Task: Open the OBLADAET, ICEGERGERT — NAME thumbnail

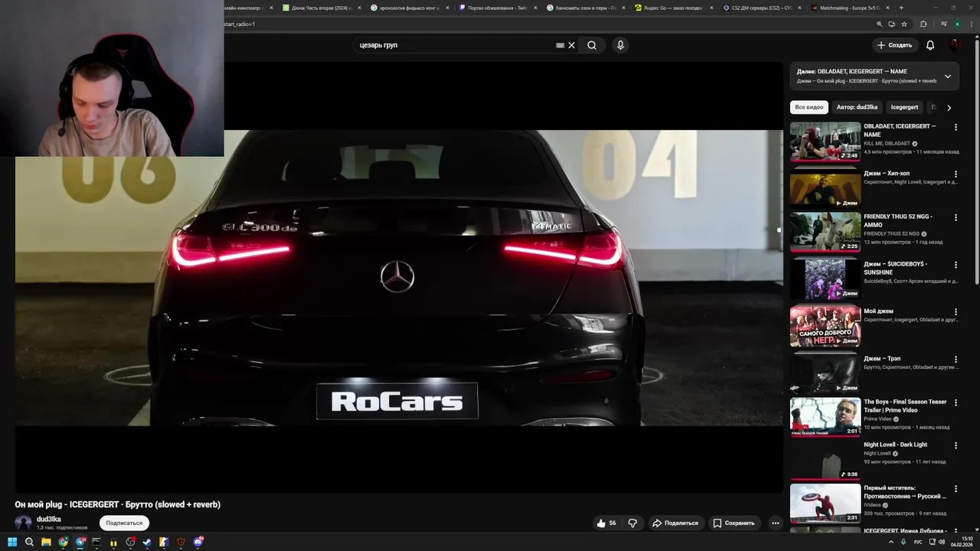Action: (825, 142)
